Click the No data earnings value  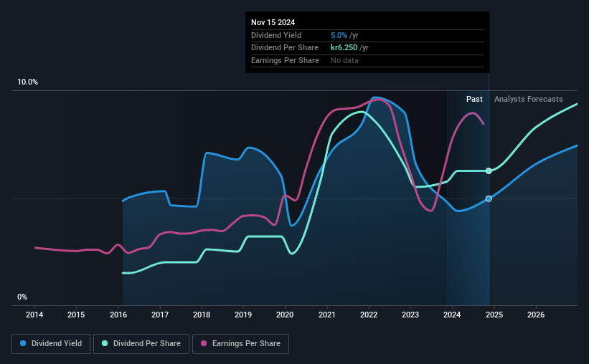[344, 60]
